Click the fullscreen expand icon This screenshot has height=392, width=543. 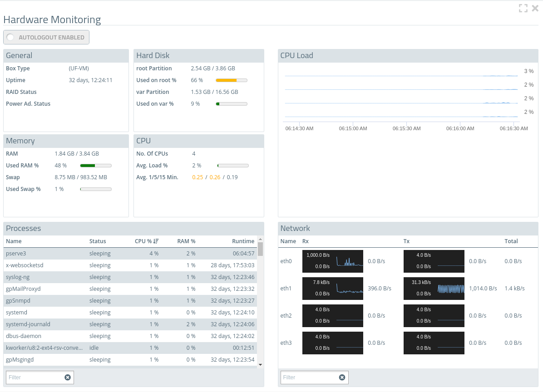click(x=523, y=8)
